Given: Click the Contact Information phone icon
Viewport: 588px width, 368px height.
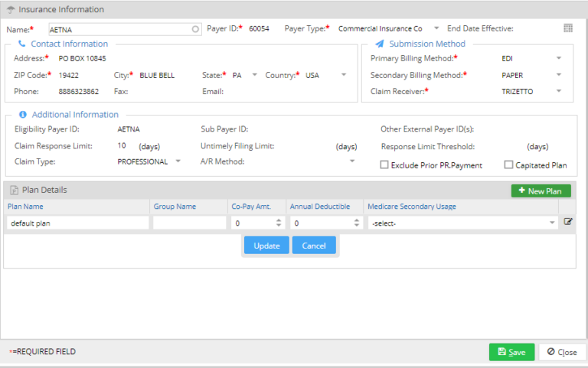Looking at the screenshot, I should click(21, 44).
